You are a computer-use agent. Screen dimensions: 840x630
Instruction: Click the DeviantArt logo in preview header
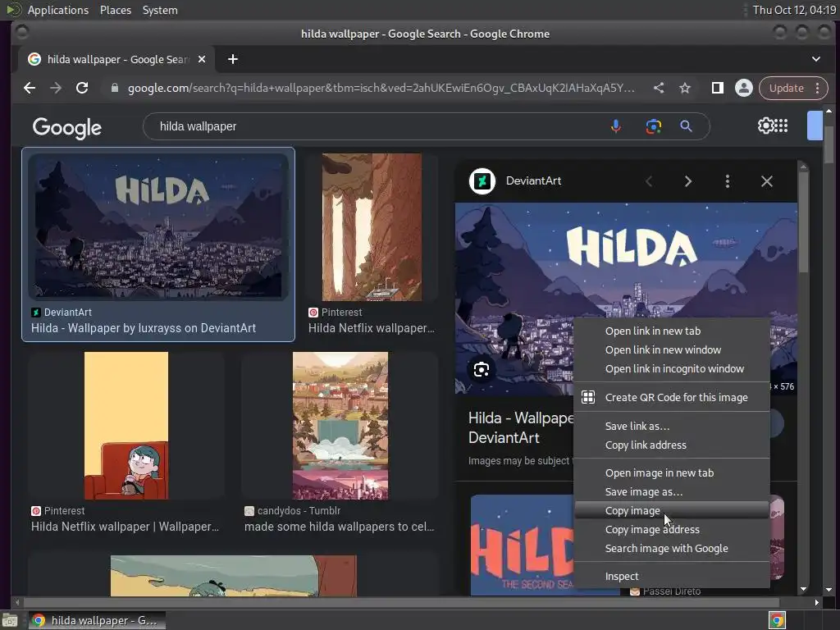click(482, 181)
